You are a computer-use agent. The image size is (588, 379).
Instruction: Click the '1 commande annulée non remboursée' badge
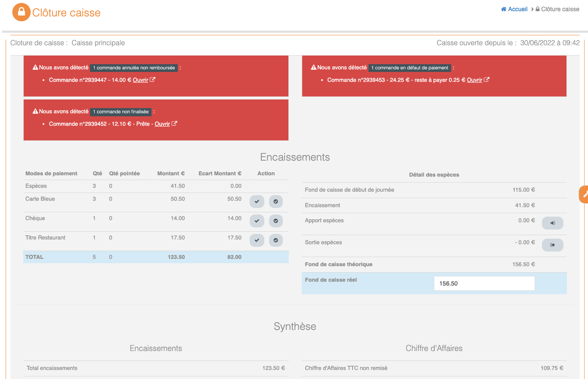[x=134, y=68]
